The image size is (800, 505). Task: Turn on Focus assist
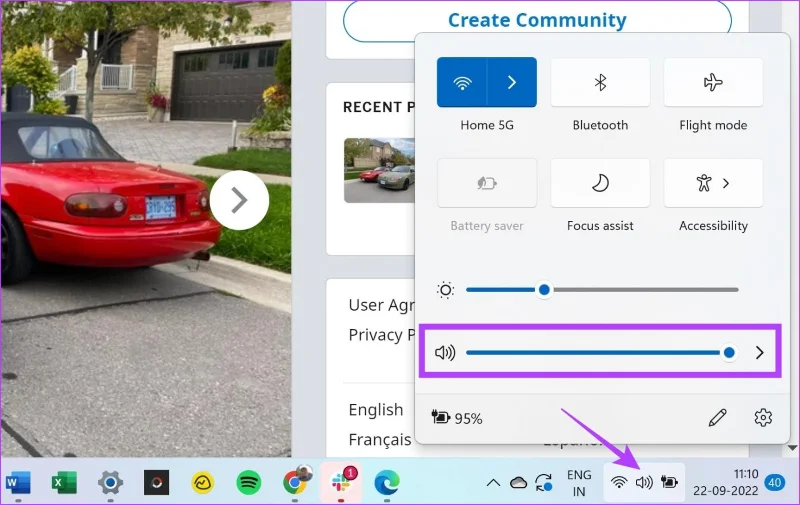pos(600,183)
